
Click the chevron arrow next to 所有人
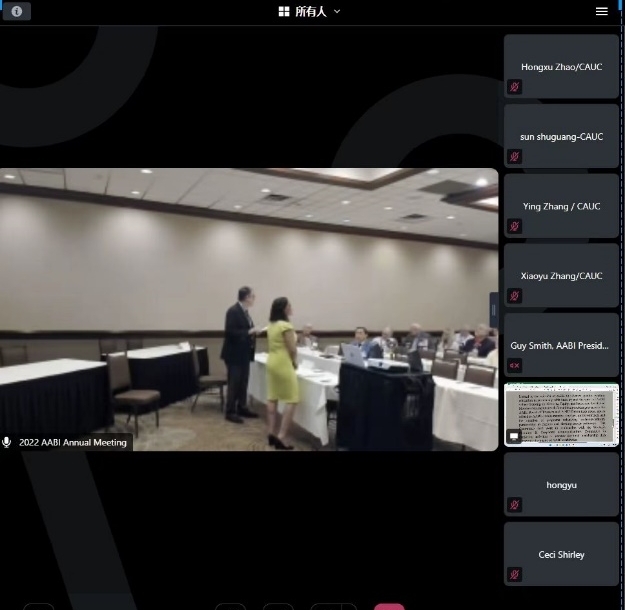click(x=337, y=11)
